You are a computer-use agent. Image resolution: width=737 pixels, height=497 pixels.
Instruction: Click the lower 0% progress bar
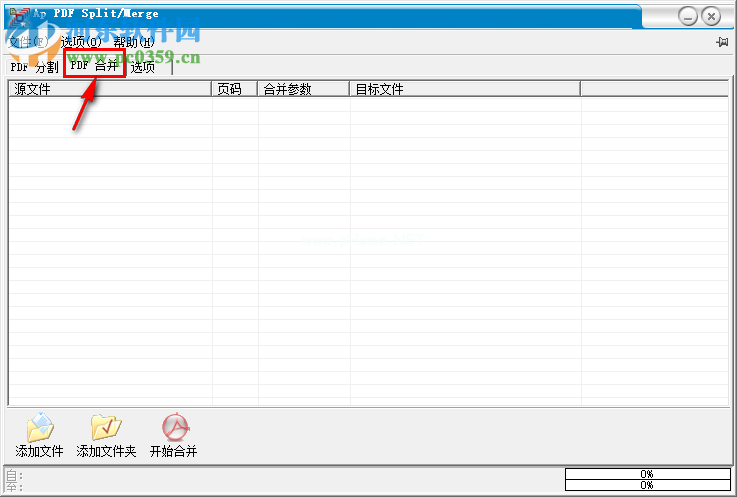647,485
